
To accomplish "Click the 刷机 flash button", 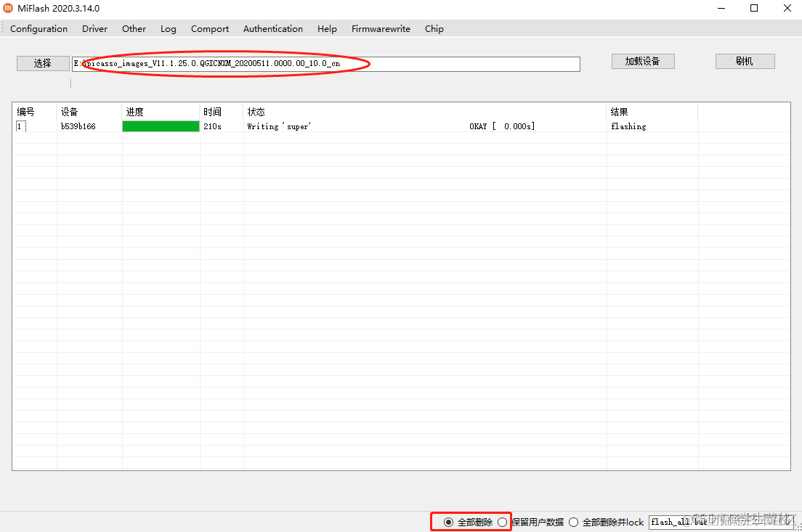I will [745, 61].
